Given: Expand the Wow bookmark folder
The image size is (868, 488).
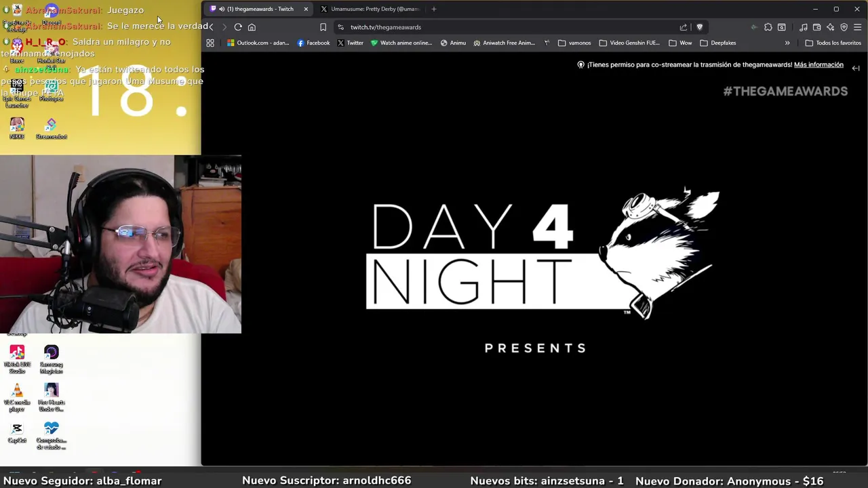Looking at the screenshot, I should click(680, 43).
